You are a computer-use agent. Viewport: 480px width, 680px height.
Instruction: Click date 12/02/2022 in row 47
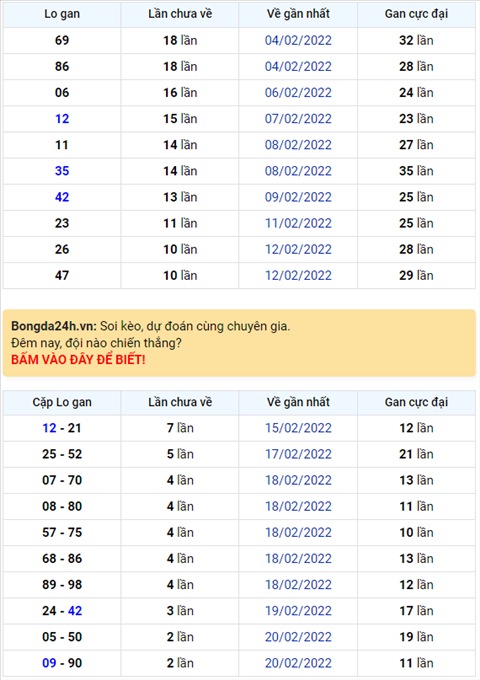click(298, 275)
